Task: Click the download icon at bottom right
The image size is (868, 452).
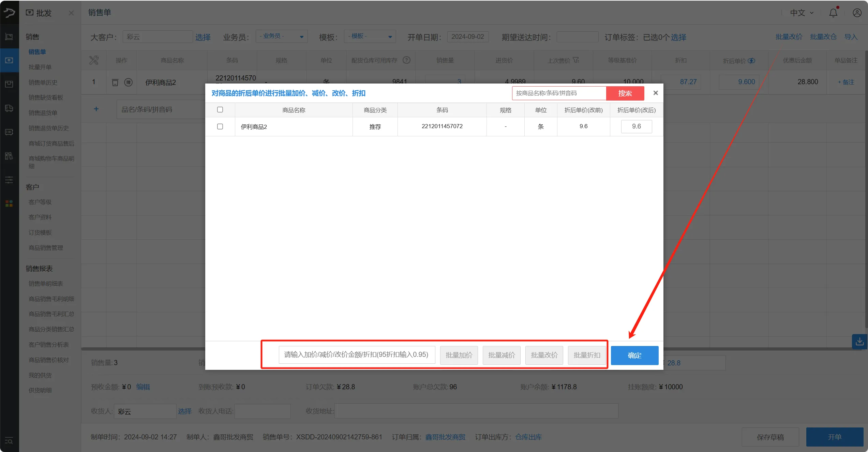Action: click(x=860, y=342)
